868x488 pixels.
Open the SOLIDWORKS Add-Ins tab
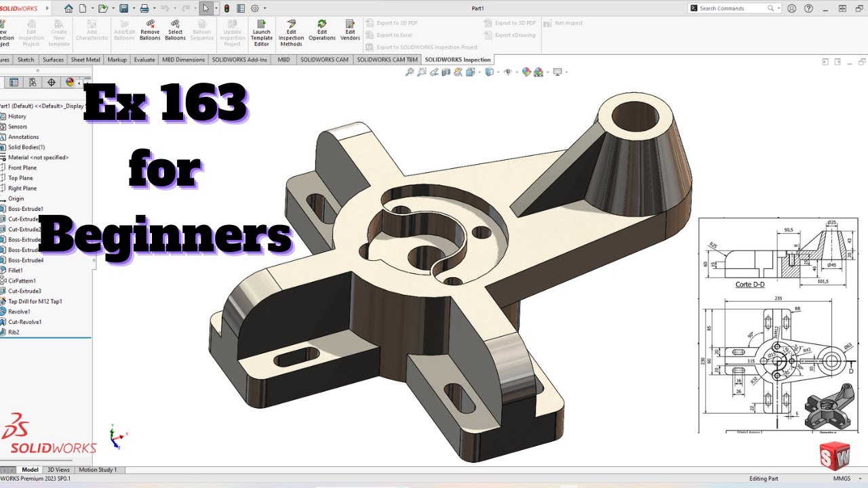pyautogui.click(x=240, y=60)
